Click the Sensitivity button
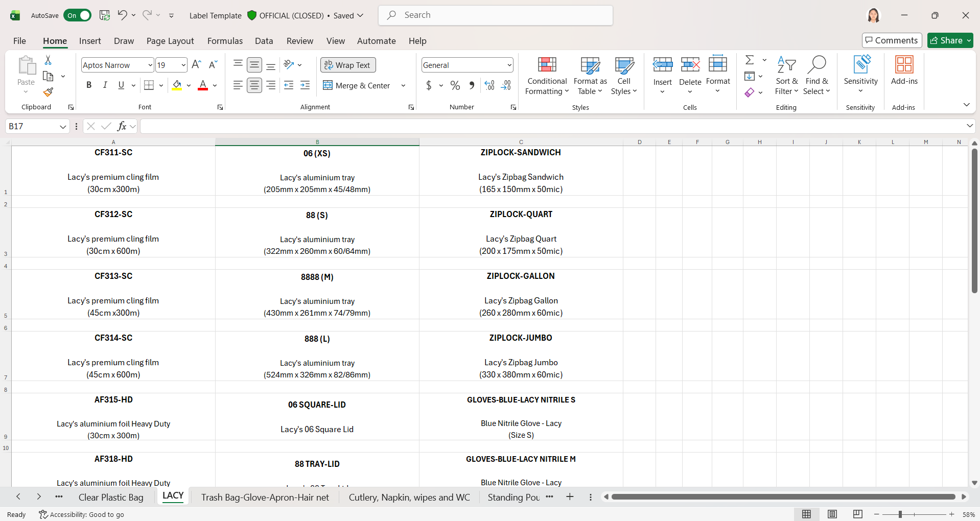Screen dimensions: 980x521 [860, 75]
